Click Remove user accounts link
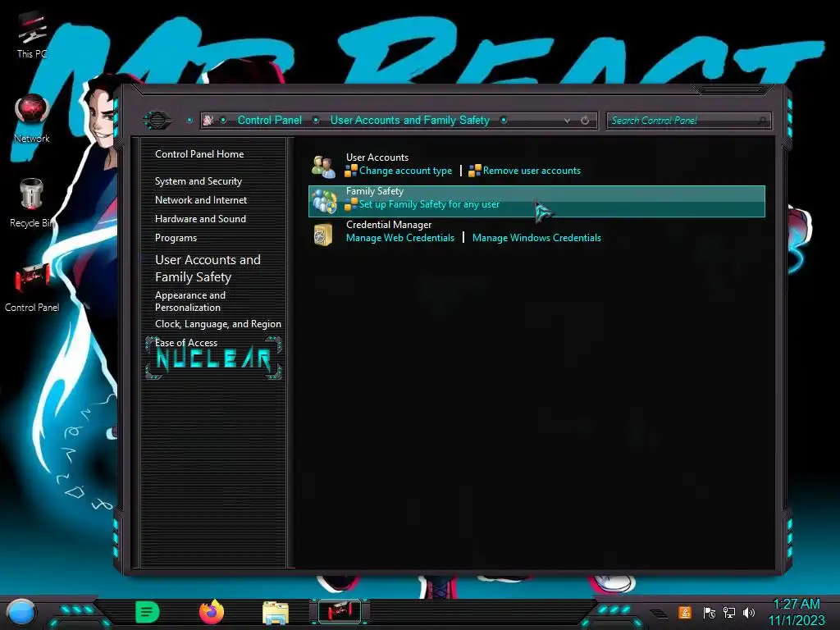This screenshot has height=630, width=840. (532, 171)
